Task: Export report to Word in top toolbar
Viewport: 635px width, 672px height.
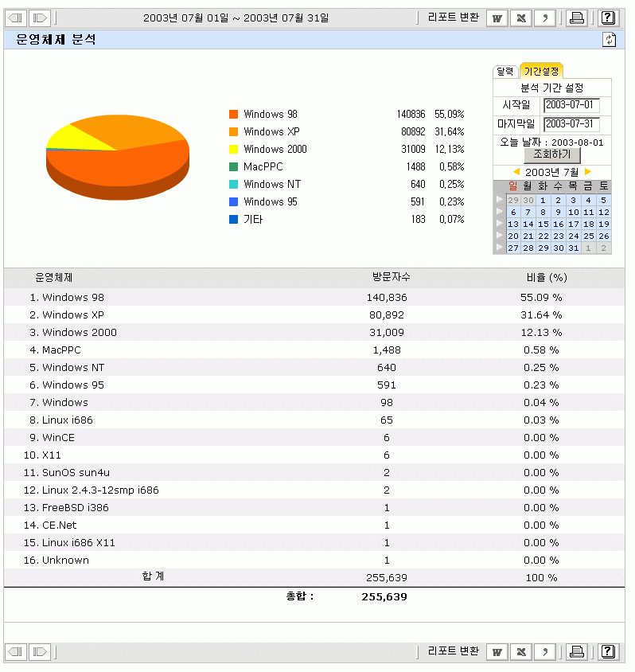Action: (x=497, y=18)
